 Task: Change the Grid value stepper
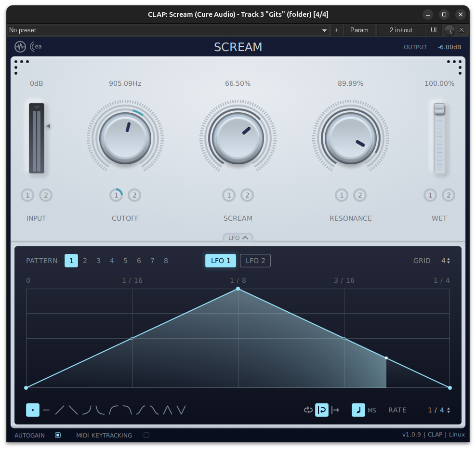(x=446, y=261)
